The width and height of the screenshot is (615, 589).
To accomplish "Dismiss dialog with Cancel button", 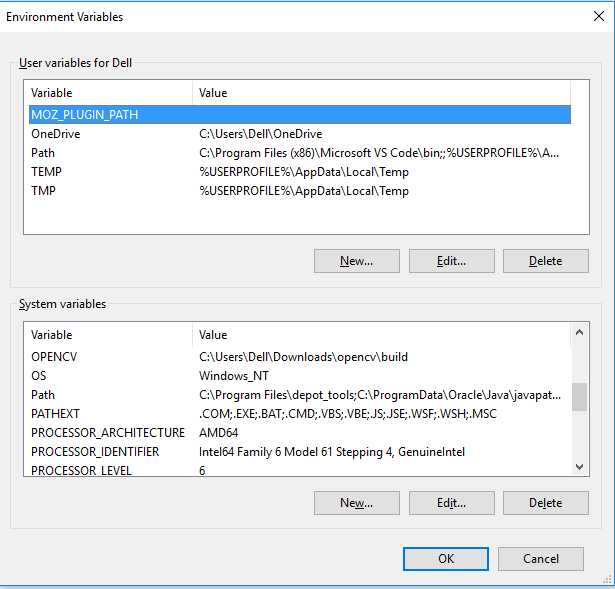I will coord(541,559).
